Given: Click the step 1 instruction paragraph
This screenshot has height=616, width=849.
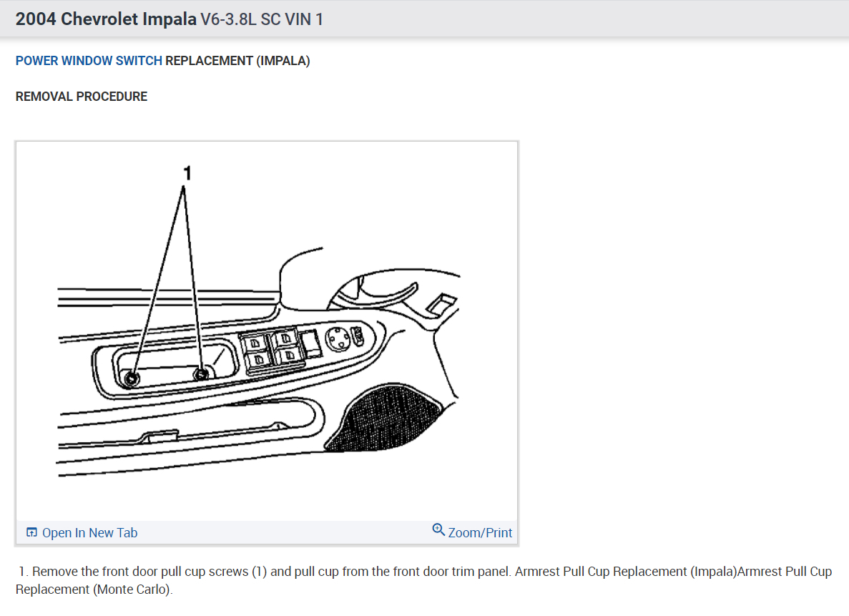Looking at the screenshot, I should [x=424, y=580].
